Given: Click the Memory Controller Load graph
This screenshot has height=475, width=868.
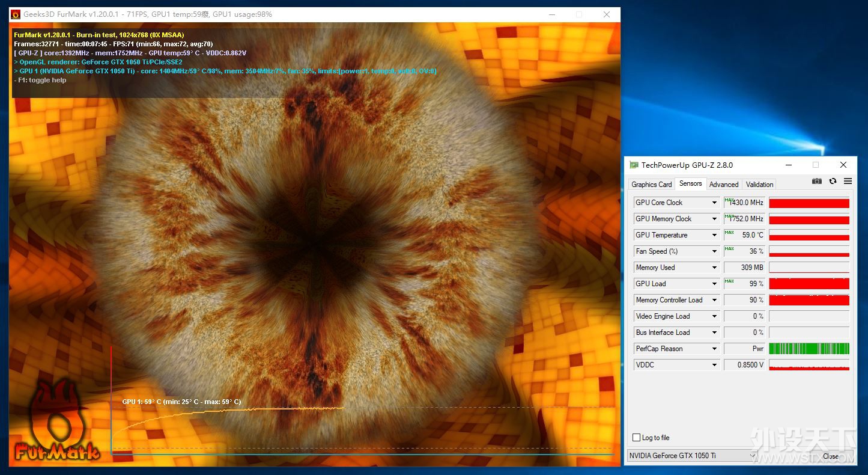Looking at the screenshot, I should [809, 300].
